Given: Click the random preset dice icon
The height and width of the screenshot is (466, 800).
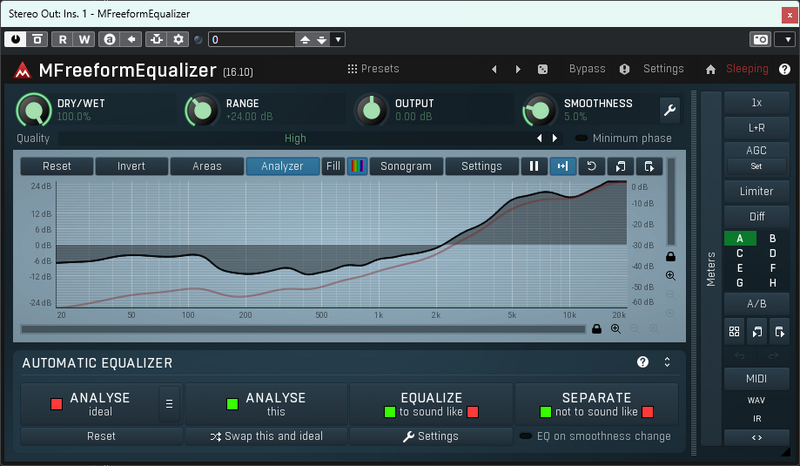Looking at the screenshot, I should point(543,69).
